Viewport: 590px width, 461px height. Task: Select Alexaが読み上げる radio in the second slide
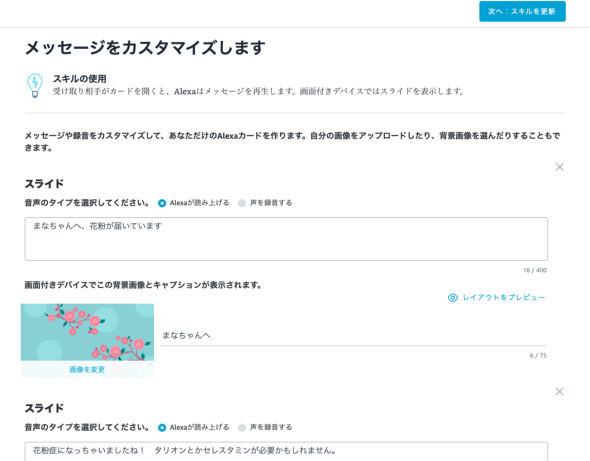pos(162,428)
